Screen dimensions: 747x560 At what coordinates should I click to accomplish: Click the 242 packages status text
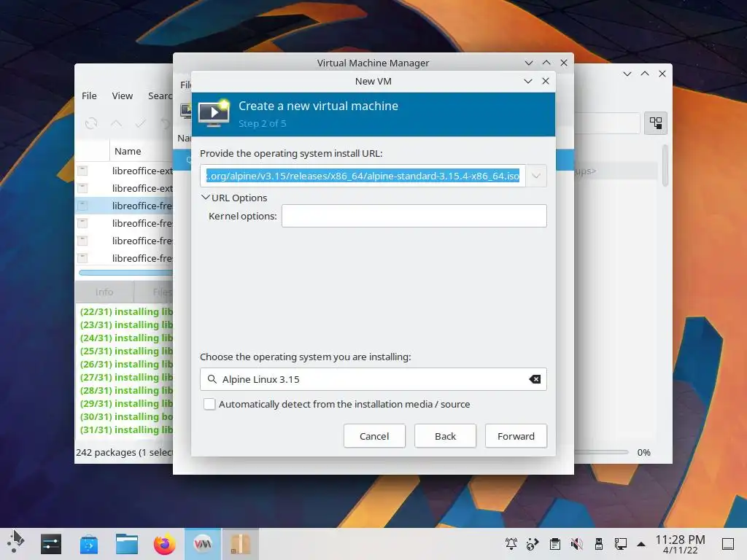tap(124, 452)
